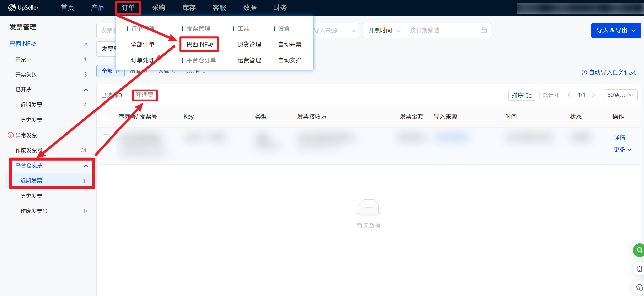644x296 pixels.
Task: Open the calendar date picker icon
Action: [483, 30]
